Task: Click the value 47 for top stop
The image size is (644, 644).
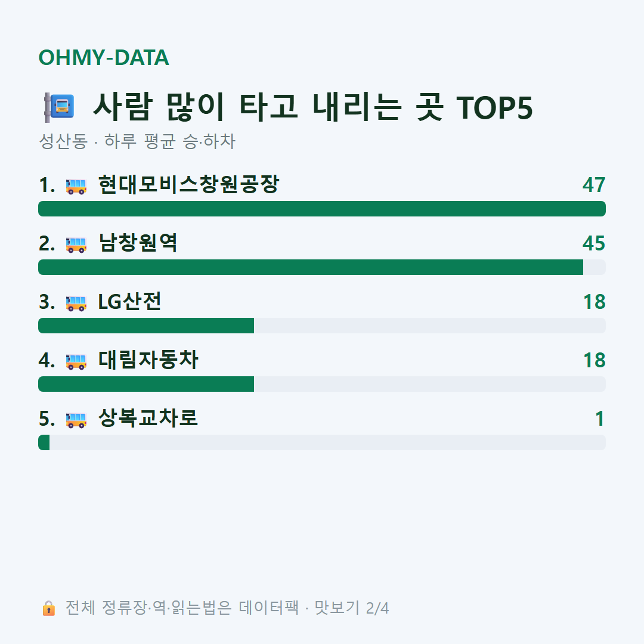Action: (594, 185)
